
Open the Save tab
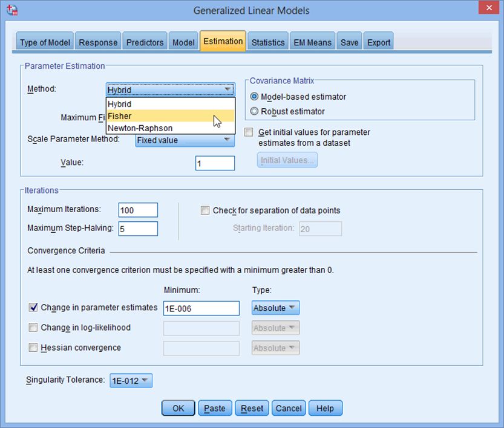(349, 42)
